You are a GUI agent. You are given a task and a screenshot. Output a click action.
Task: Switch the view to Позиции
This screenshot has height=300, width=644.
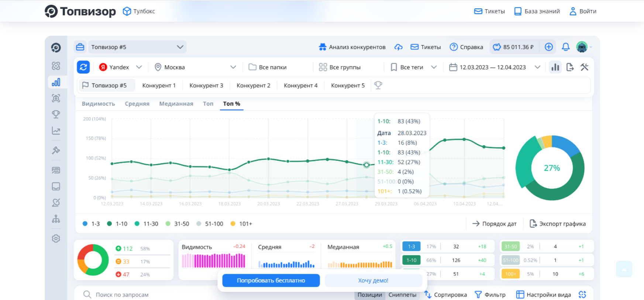370,295
